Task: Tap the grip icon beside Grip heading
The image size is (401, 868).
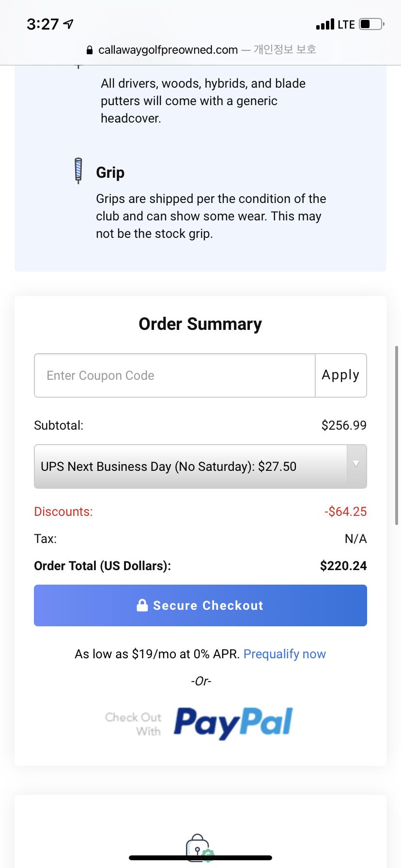Action: pyautogui.click(x=78, y=171)
